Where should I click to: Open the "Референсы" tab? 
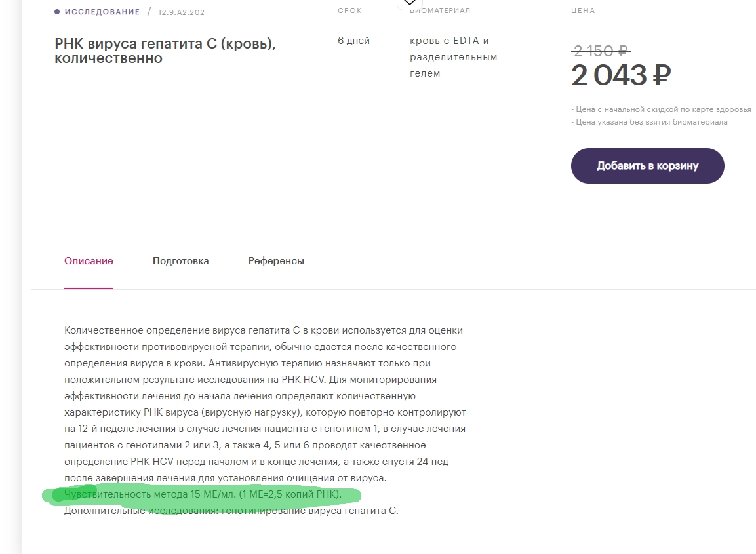[276, 261]
